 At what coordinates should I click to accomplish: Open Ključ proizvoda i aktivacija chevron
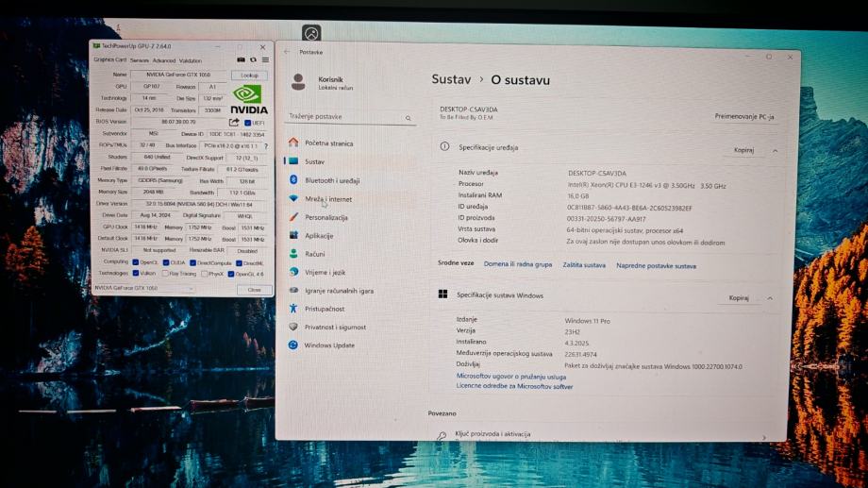pyautogui.click(x=764, y=438)
